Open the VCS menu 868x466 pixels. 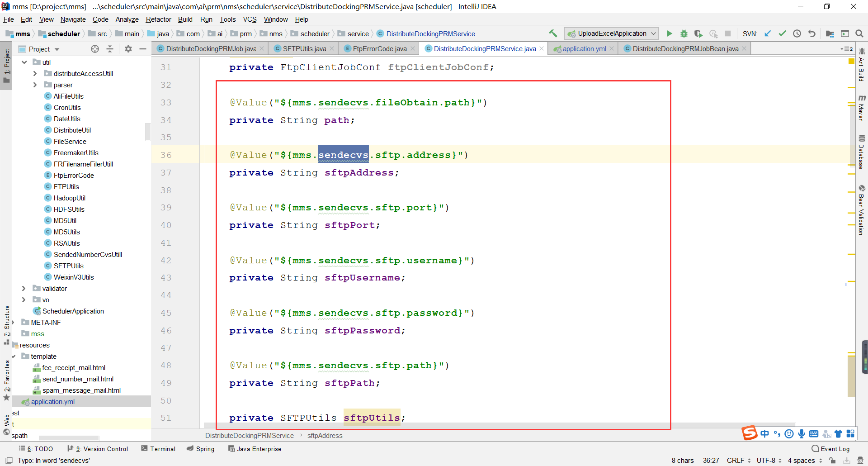[x=250, y=19]
